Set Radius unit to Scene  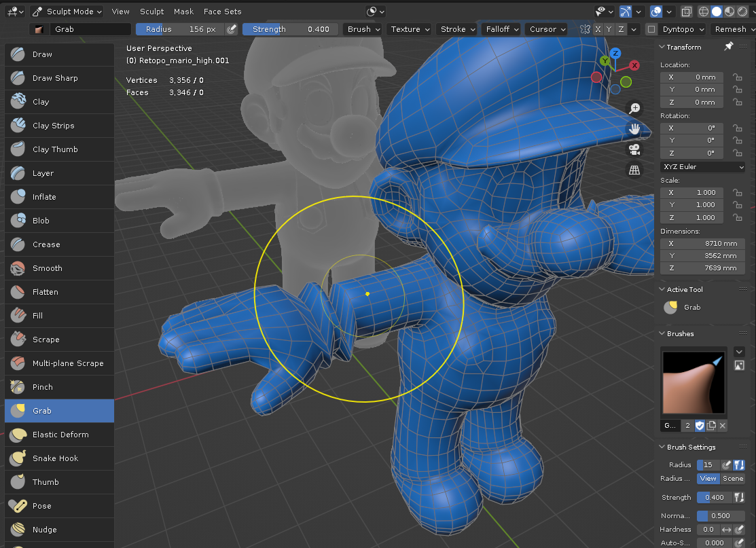pos(733,479)
